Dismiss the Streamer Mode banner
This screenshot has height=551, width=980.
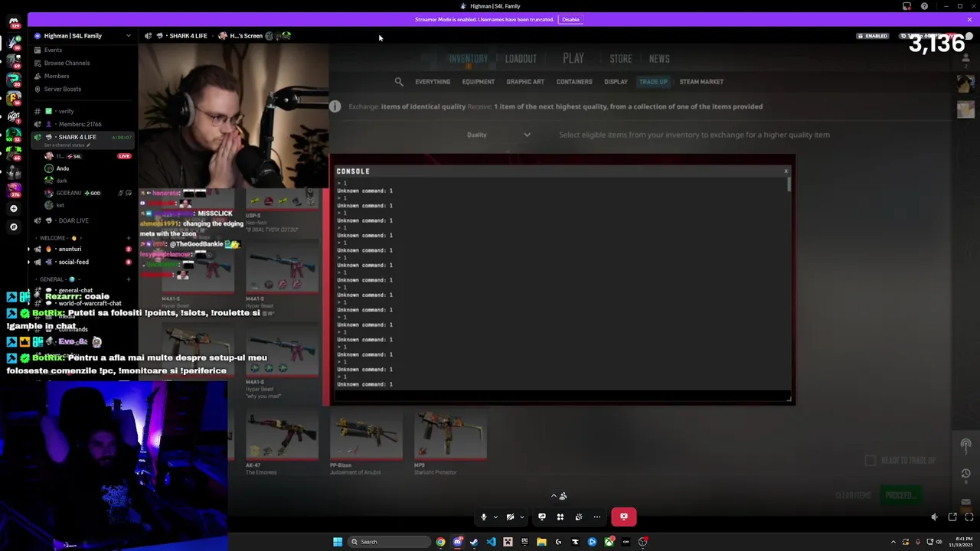point(969,19)
